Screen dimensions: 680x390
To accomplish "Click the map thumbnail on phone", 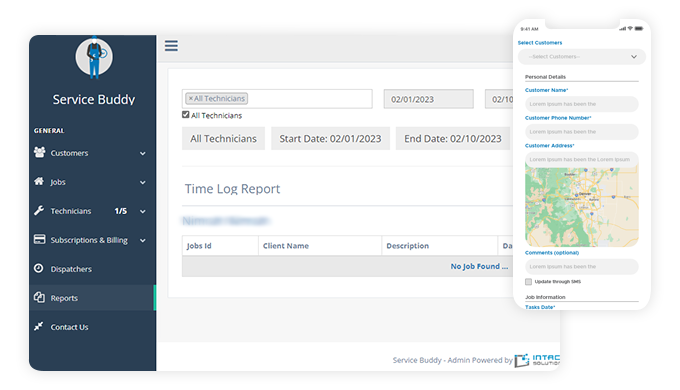I will pos(582,207).
